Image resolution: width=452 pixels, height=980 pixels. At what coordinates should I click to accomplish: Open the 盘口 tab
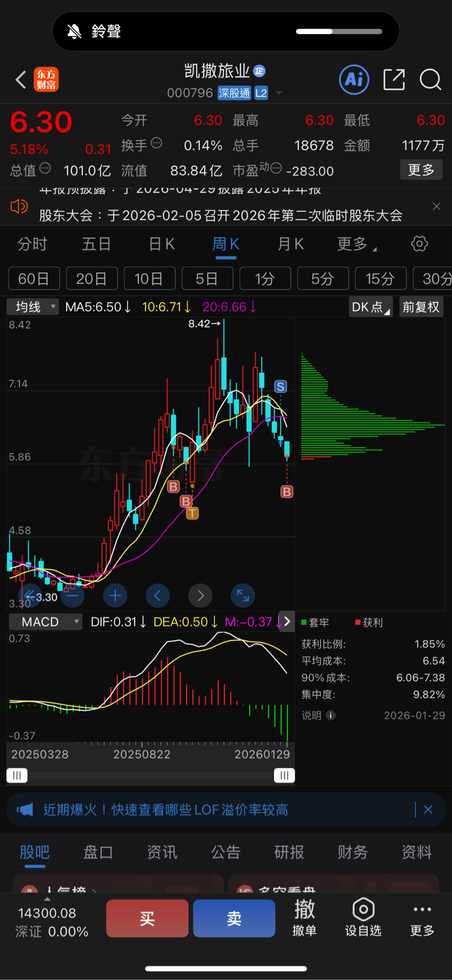pos(98,852)
